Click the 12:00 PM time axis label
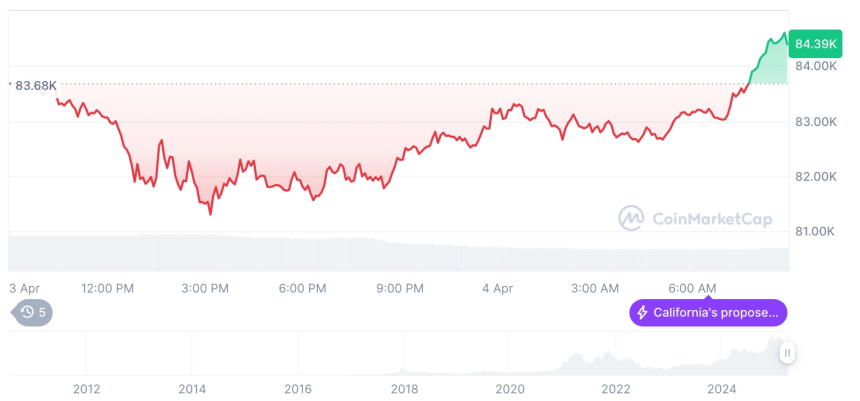 pyautogui.click(x=107, y=288)
